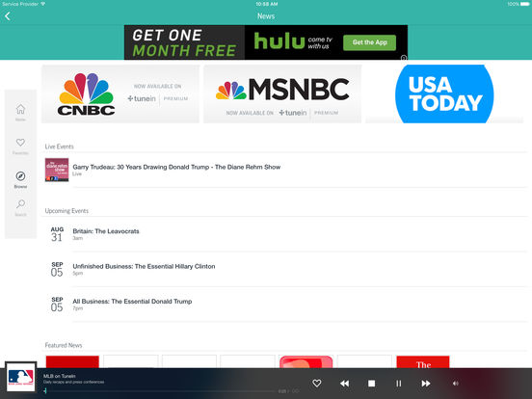Image resolution: width=532 pixels, height=399 pixels.
Task: Open Favorites heart in the sidebar
Action: click(x=20, y=146)
